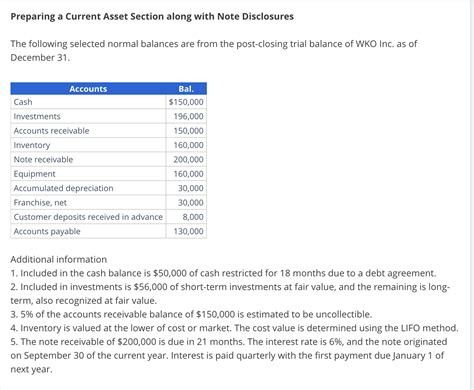Click item 4 about LIFO inventory valuation
474x390 pixels.
(x=234, y=328)
